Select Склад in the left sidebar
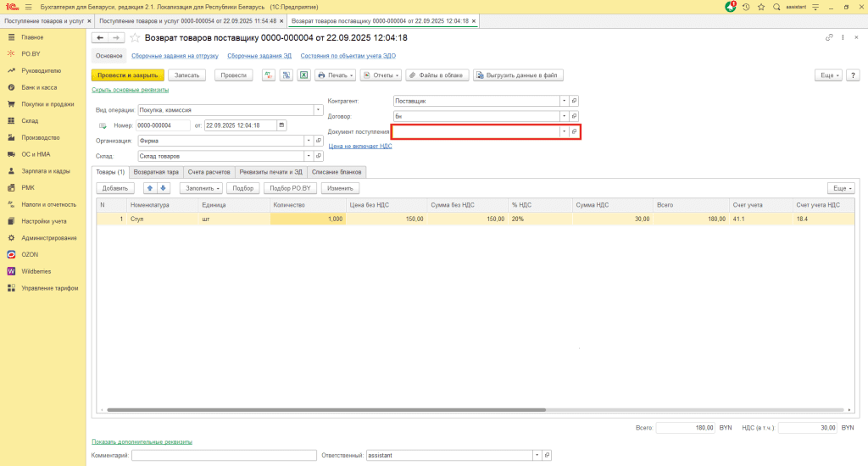The width and height of the screenshot is (868, 466). [31, 121]
